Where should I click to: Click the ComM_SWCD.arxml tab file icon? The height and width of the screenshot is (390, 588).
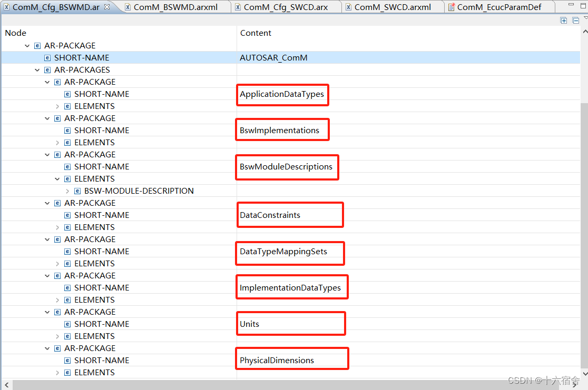tap(348, 7)
